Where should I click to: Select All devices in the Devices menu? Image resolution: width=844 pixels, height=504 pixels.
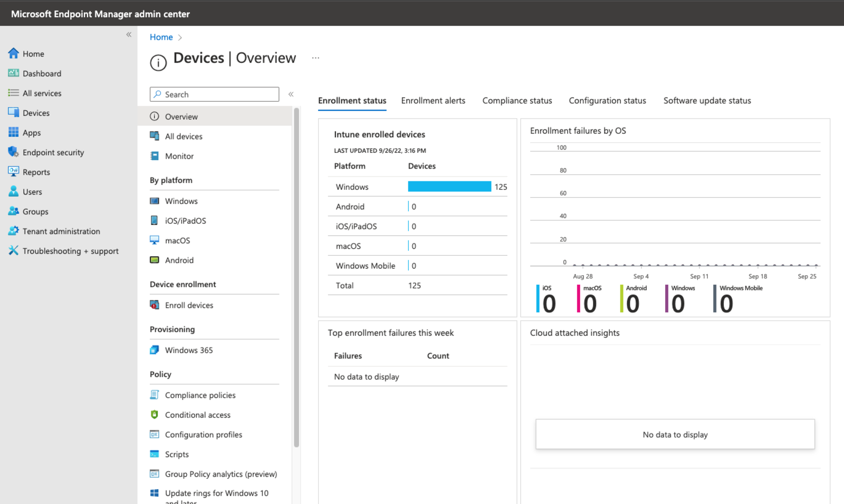183,136
